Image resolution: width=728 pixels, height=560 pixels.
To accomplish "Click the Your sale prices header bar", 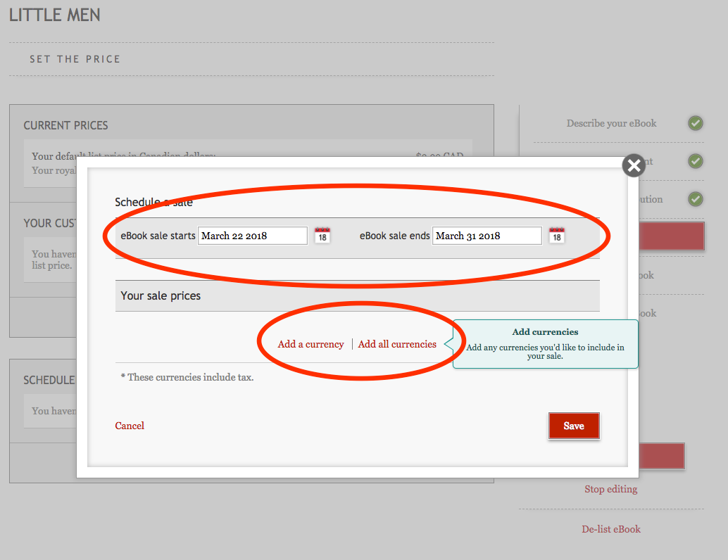I will coord(357,296).
